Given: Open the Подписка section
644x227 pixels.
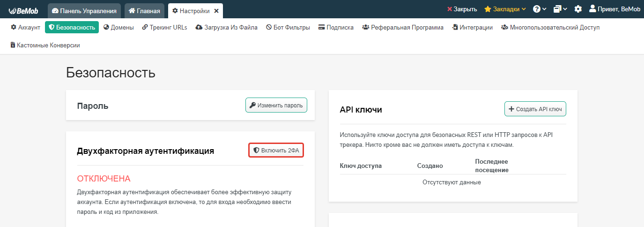Looking at the screenshot, I should [x=336, y=27].
